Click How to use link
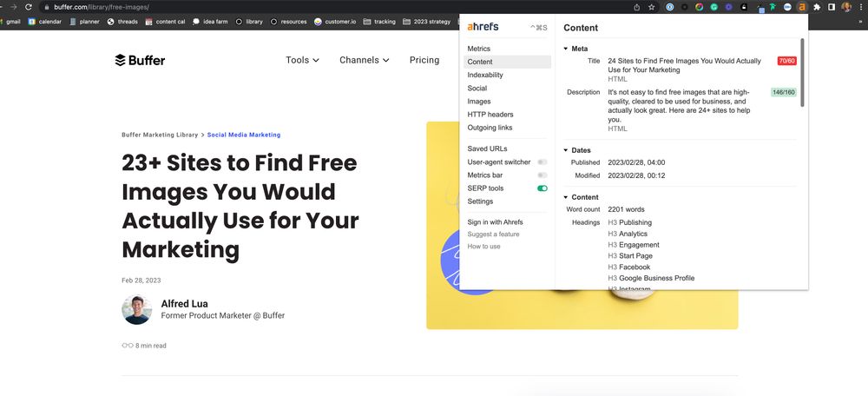 483,247
